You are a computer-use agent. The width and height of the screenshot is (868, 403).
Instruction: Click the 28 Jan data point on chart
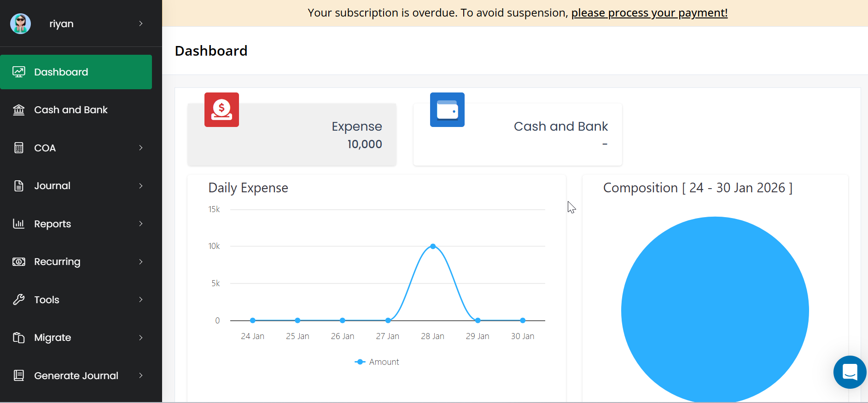pyautogui.click(x=433, y=247)
